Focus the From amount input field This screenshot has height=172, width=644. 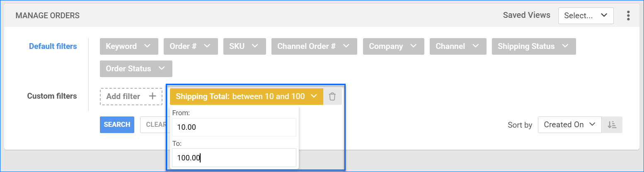[x=234, y=127]
